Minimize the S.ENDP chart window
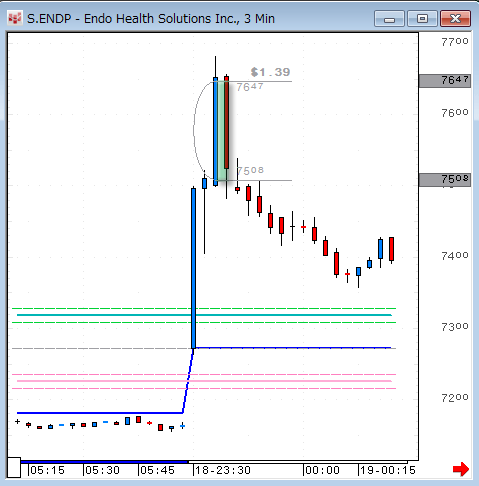 point(389,19)
